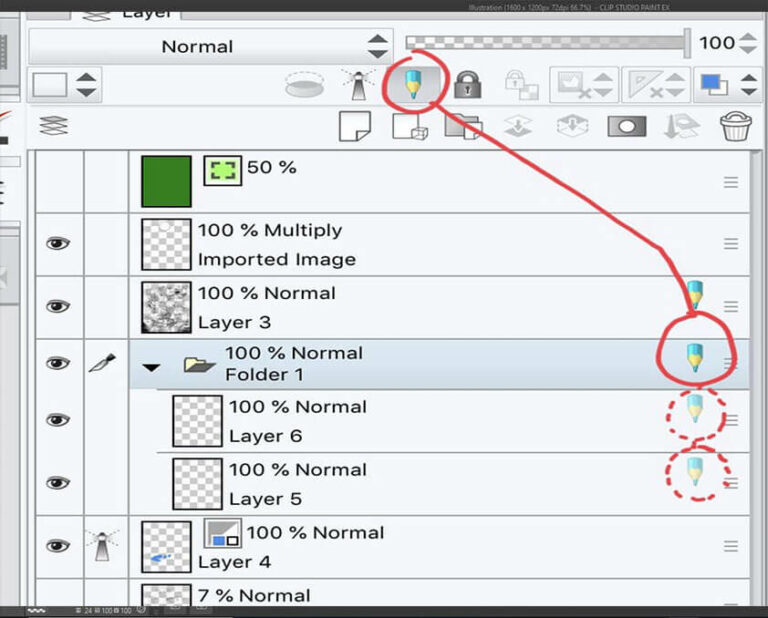The image size is (768, 618).
Task: Click Apply Mask to Layer icon
Action: point(681,126)
